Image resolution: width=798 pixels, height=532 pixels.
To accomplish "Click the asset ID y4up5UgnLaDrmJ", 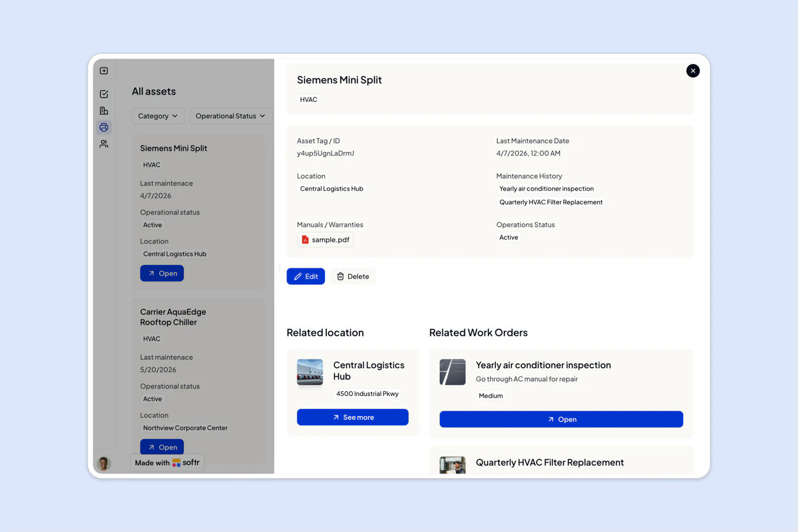I will click(x=326, y=153).
